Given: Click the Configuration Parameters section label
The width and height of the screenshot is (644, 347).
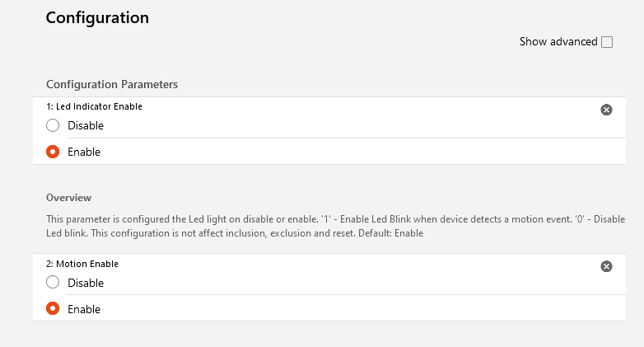Looking at the screenshot, I should (112, 84).
